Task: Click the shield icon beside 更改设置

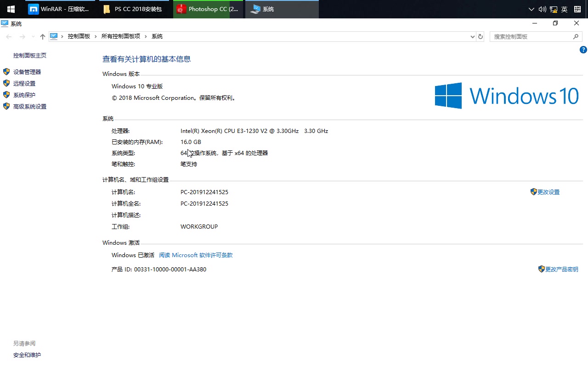Action: (x=533, y=192)
